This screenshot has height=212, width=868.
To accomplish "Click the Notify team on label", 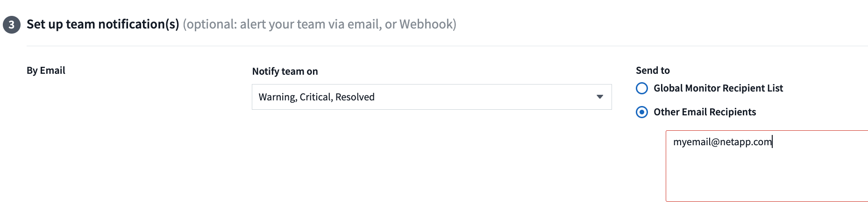I will pos(285,71).
